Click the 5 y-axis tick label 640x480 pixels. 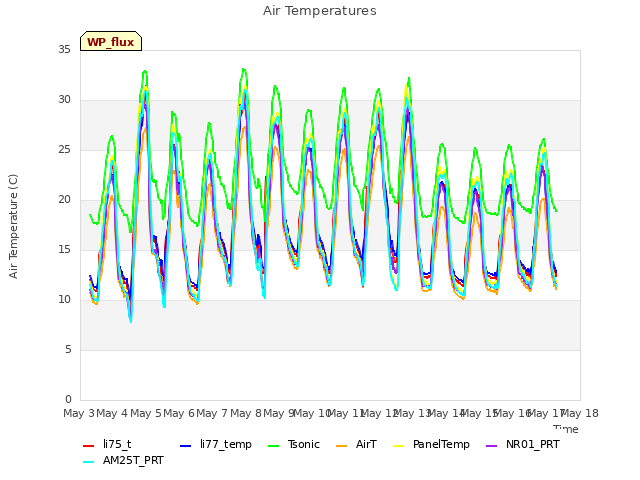(x=68, y=350)
